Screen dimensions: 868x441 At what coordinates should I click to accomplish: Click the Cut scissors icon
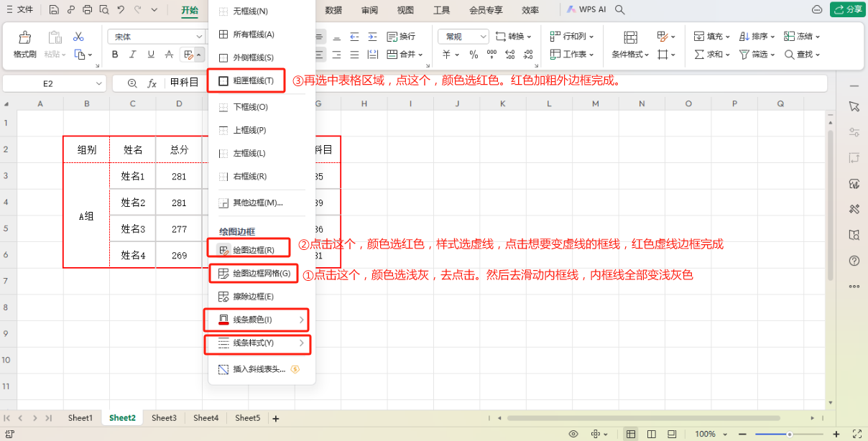tap(78, 37)
